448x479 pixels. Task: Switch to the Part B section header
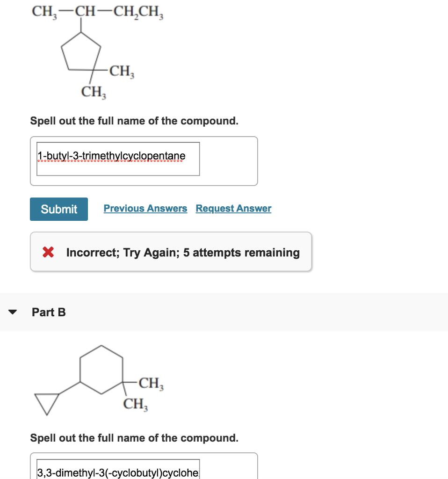click(48, 312)
